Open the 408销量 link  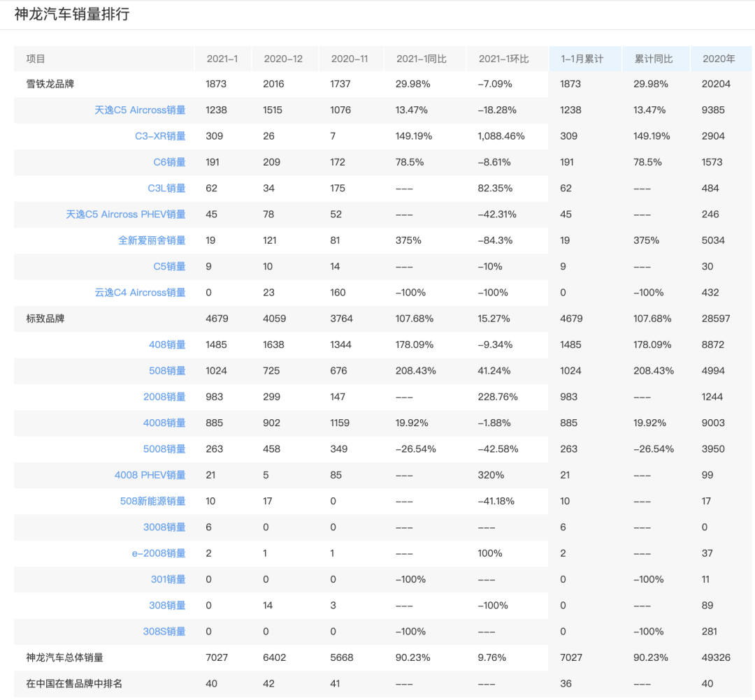coord(167,344)
